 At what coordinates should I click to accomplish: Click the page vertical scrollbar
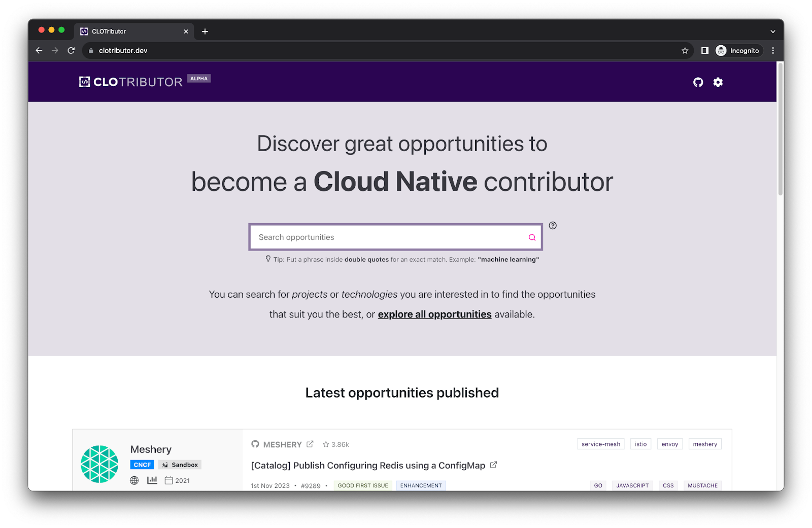click(781, 129)
